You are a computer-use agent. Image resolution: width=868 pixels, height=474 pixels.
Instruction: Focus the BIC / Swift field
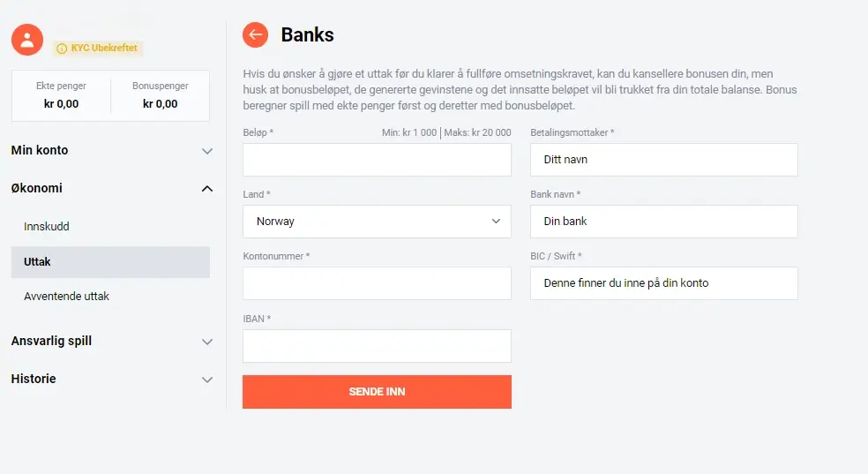pyautogui.click(x=663, y=283)
